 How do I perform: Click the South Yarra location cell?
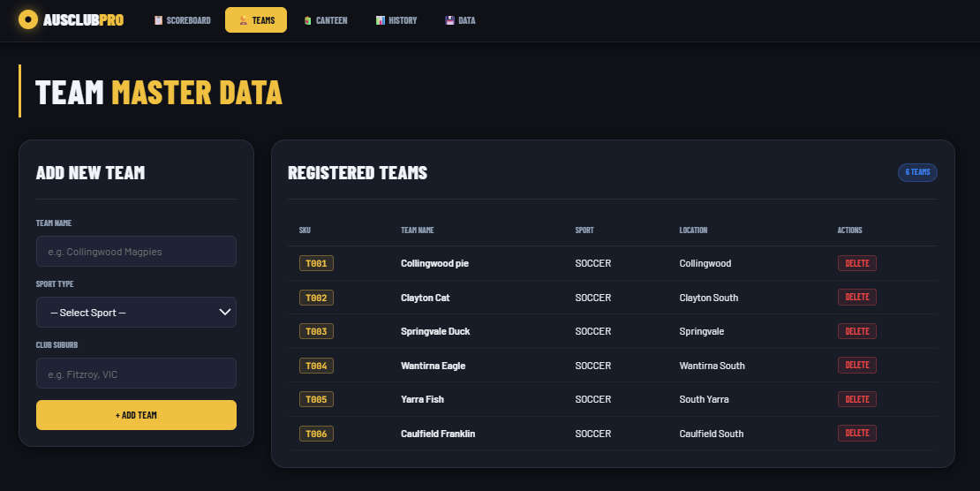(704, 399)
